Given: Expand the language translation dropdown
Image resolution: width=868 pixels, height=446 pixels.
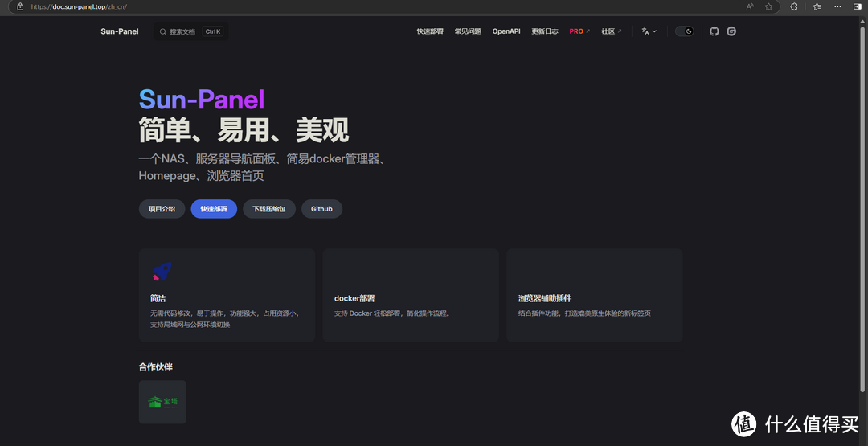Looking at the screenshot, I should (x=649, y=31).
